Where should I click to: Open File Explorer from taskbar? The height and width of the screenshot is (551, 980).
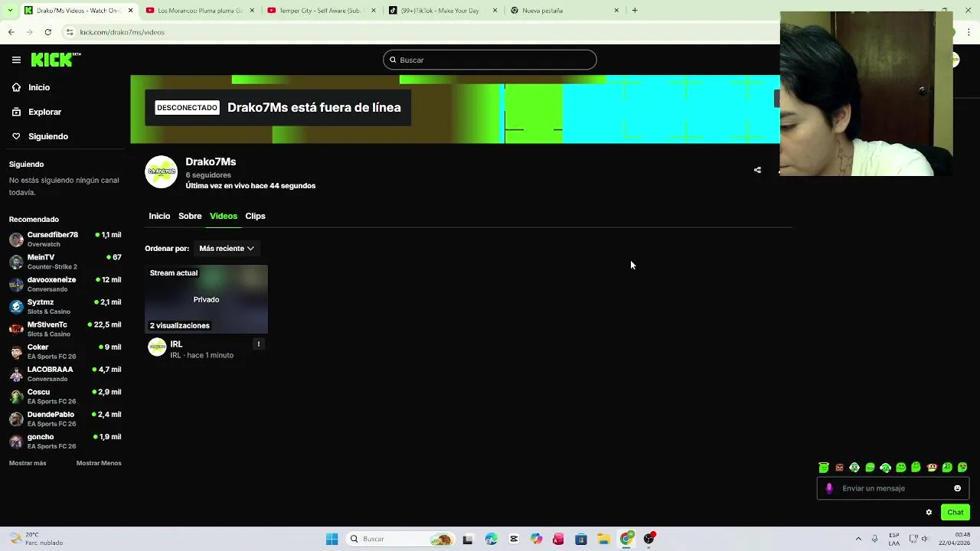[603, 539]
